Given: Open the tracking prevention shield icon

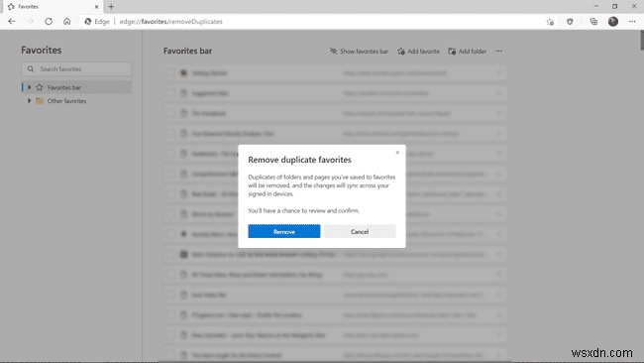Looking at the screenshot, I should pyautogui.click(x=570, y=22).
